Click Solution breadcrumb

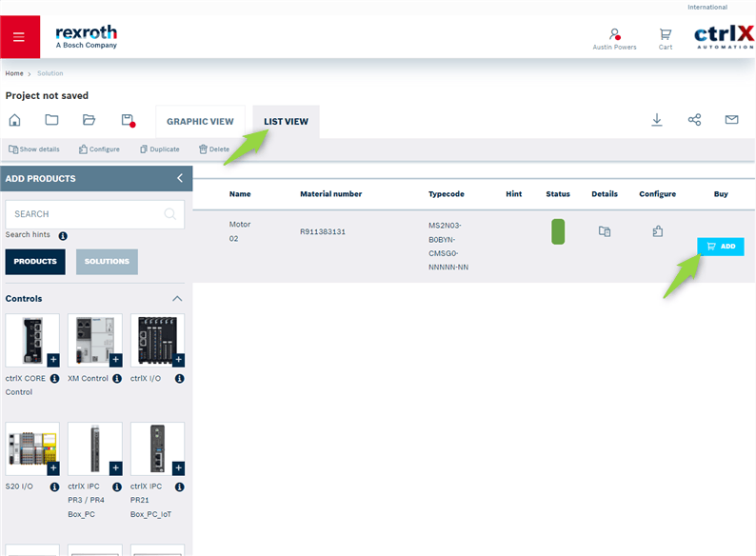tap(50, 73)
